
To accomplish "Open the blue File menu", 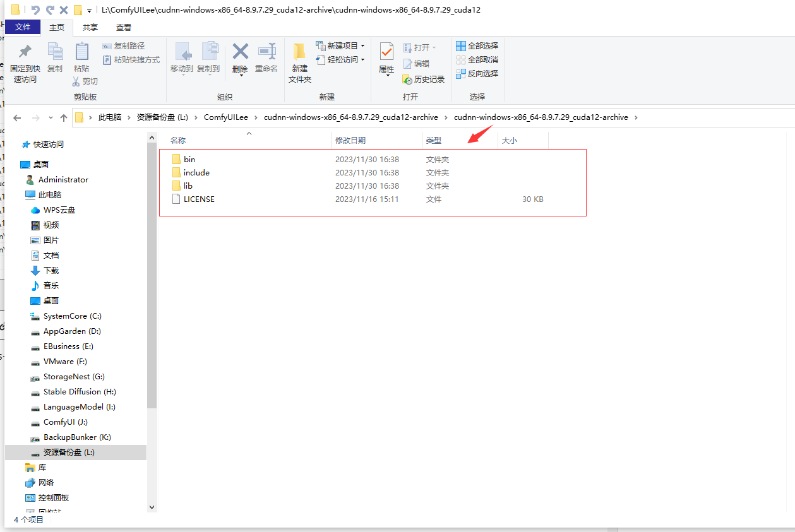I will [23, 27].
